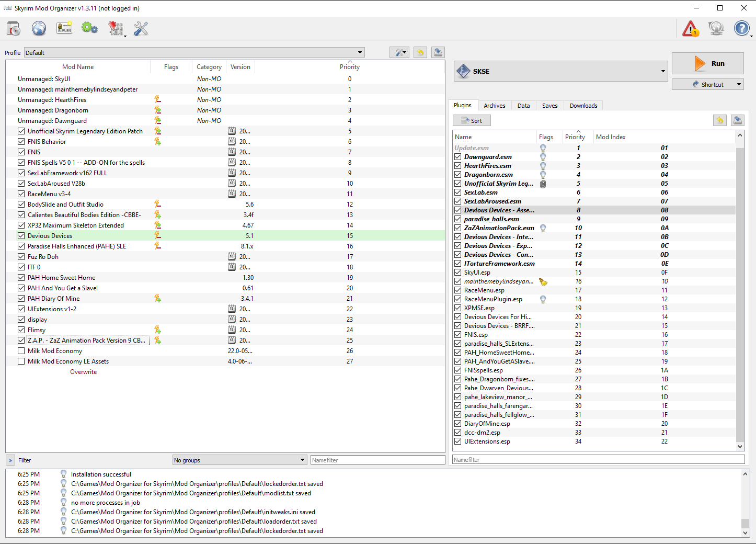756x544 pixels.
Task: Click the plugin list Namefilter field
Action: click(599, 459)
